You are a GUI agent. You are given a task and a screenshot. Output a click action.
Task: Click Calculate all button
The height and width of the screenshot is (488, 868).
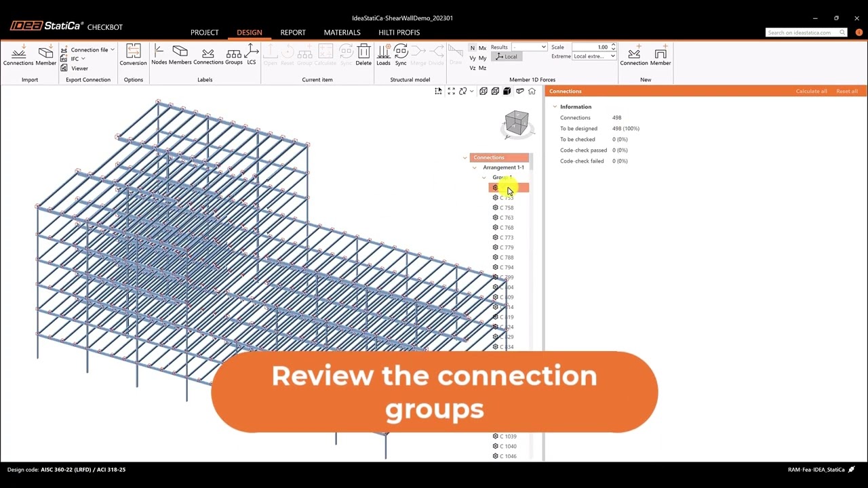click(x=811, y=91)
